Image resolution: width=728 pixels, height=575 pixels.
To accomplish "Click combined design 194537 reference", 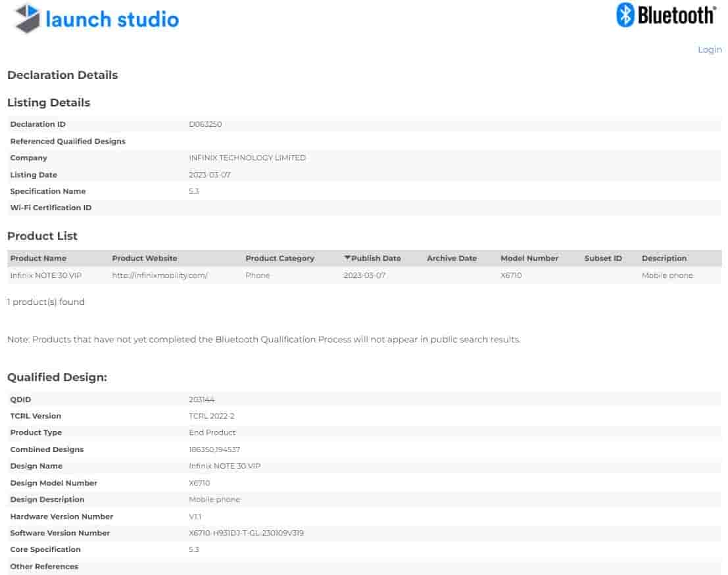I will (228, 449).
